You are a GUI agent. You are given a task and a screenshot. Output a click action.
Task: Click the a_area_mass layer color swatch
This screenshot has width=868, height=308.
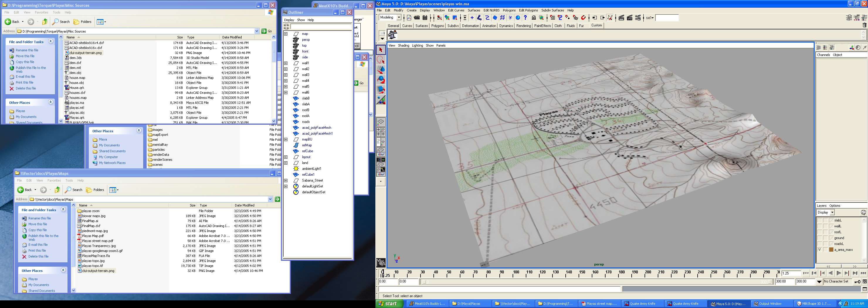point(831,250)
